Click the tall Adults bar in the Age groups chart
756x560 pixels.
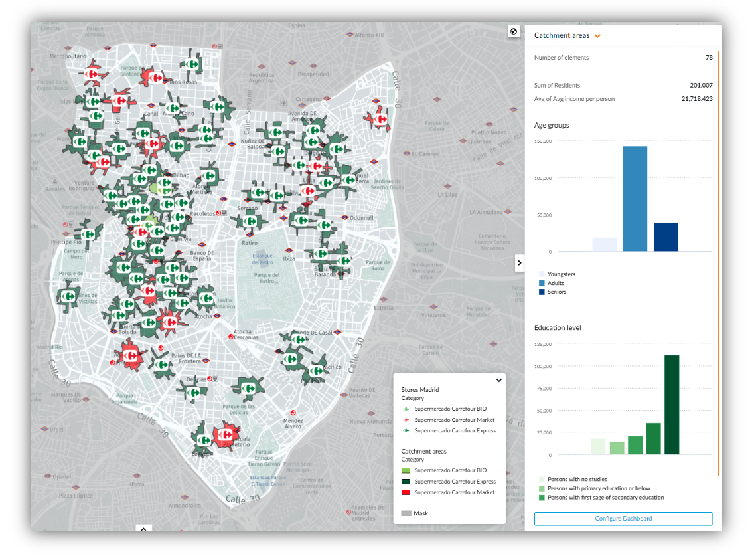pos(635,199)
